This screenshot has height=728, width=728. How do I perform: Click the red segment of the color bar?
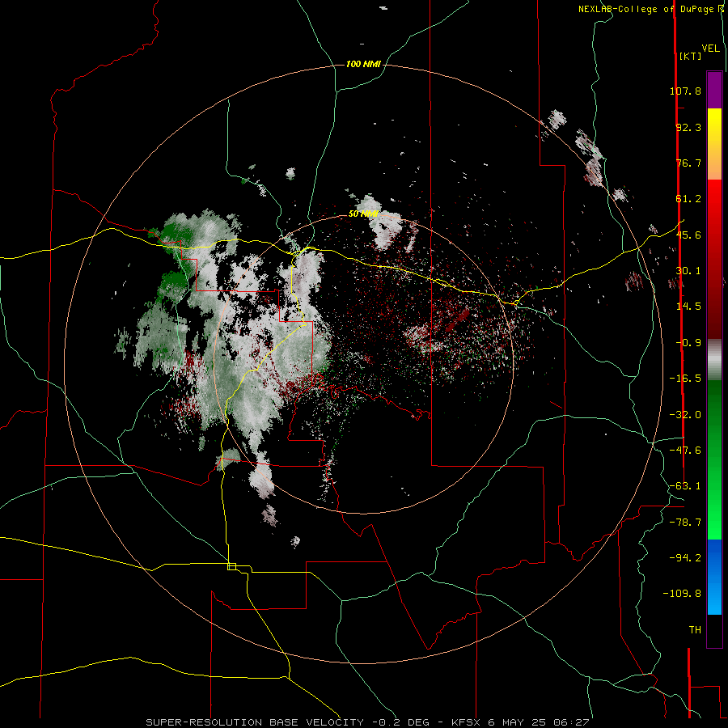[x=714, y=259]
